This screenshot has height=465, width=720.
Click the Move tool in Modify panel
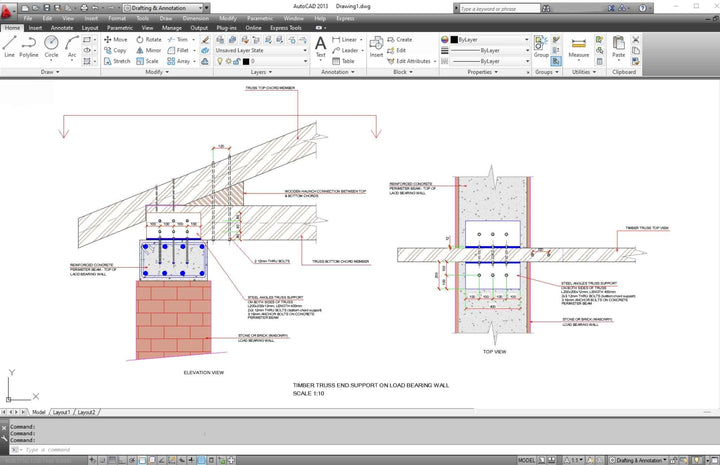tap(116, 39)
